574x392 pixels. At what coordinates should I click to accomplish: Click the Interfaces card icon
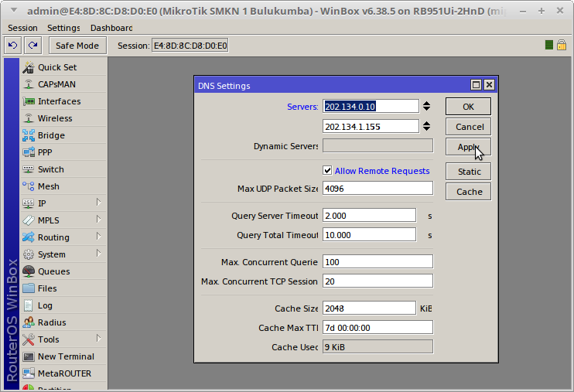[x=28, y=101]
